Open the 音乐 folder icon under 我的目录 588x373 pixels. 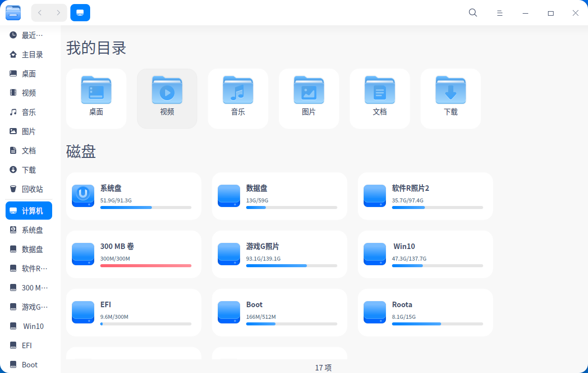(x=238, y=90)
